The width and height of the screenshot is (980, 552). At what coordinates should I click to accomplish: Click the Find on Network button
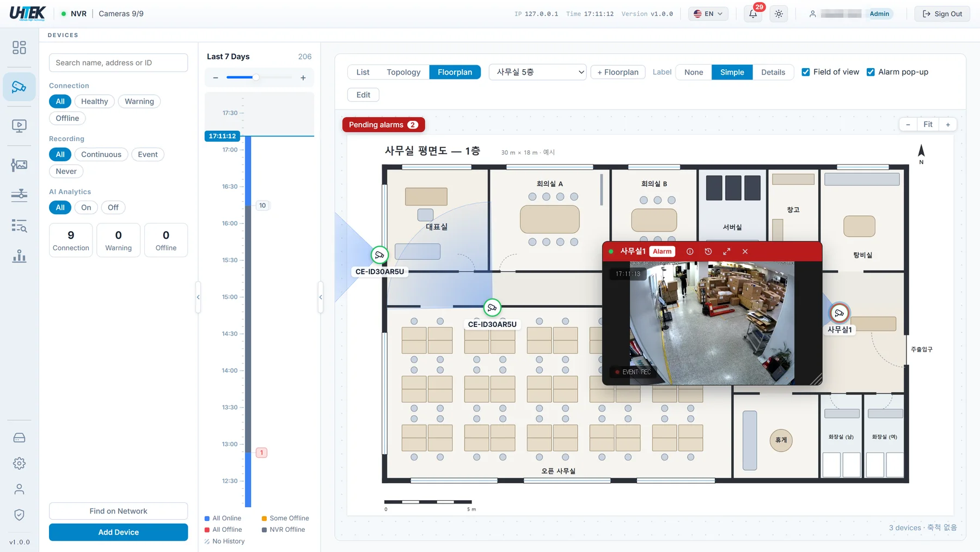[118, 511]
